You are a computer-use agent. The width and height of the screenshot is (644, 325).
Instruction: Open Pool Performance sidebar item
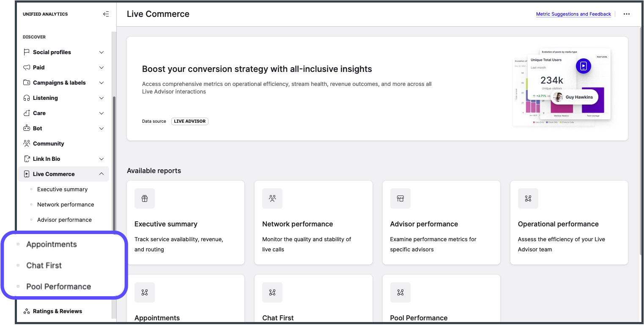[58, 286]
